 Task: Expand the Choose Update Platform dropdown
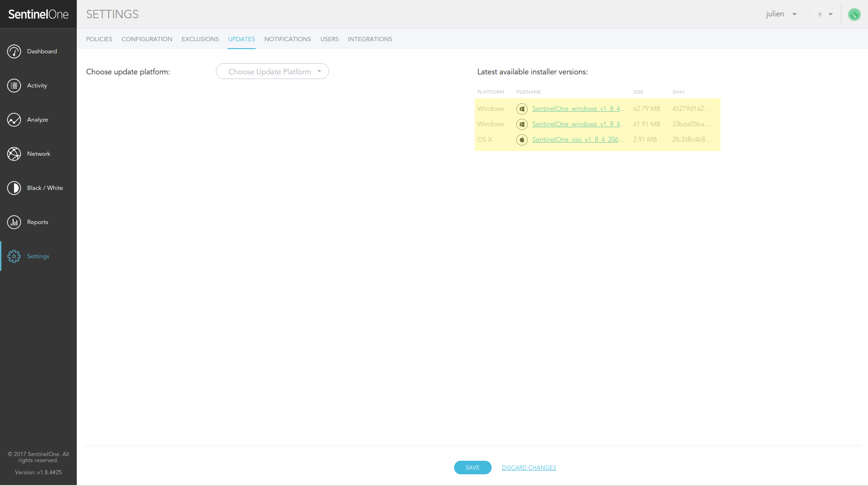click(272, 72)
